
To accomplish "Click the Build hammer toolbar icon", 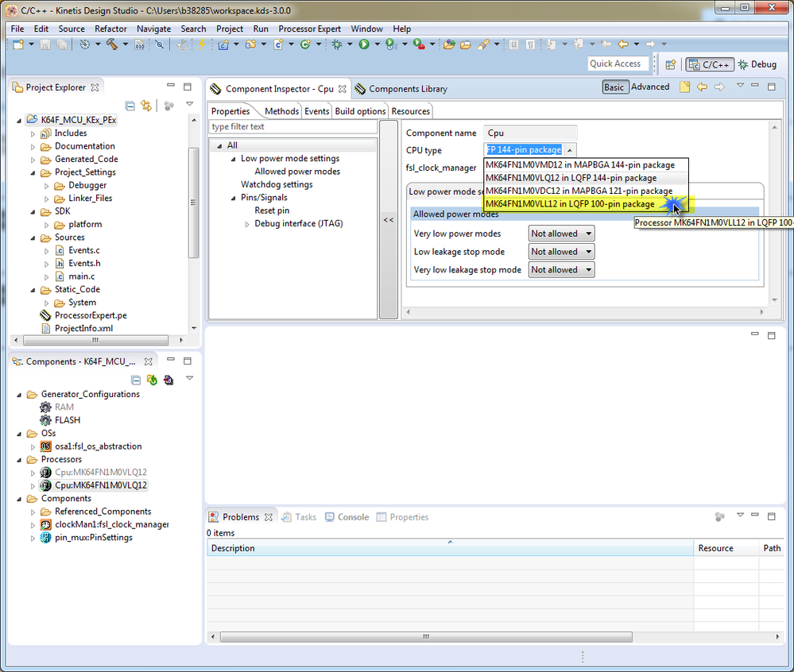I will [111, 44].
